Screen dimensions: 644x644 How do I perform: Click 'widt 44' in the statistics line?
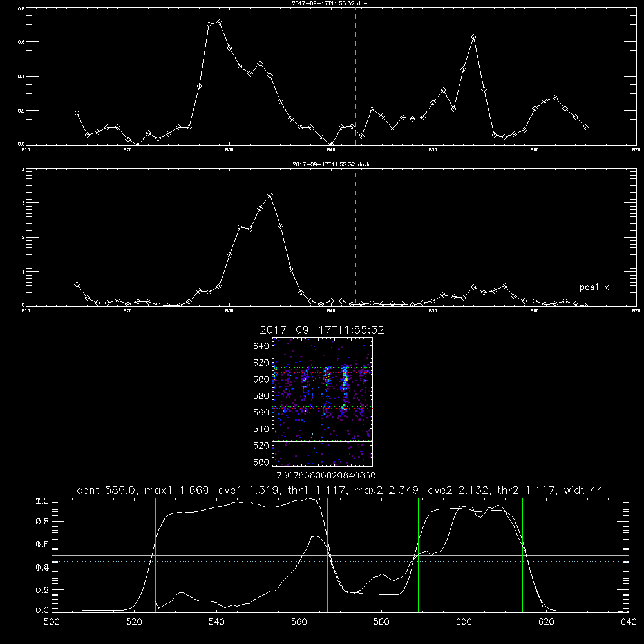[x=583, y=490]
